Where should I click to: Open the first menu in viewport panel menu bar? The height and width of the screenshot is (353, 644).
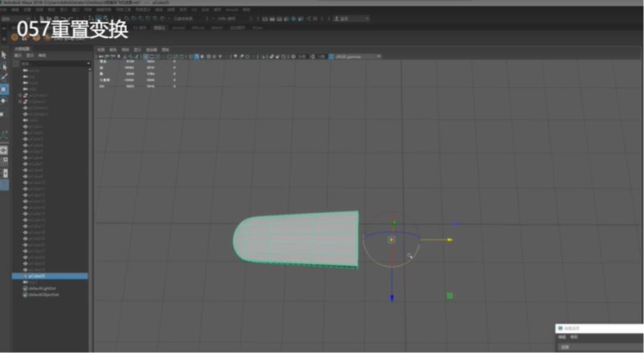pyautogui.click(x=101, y=49)
